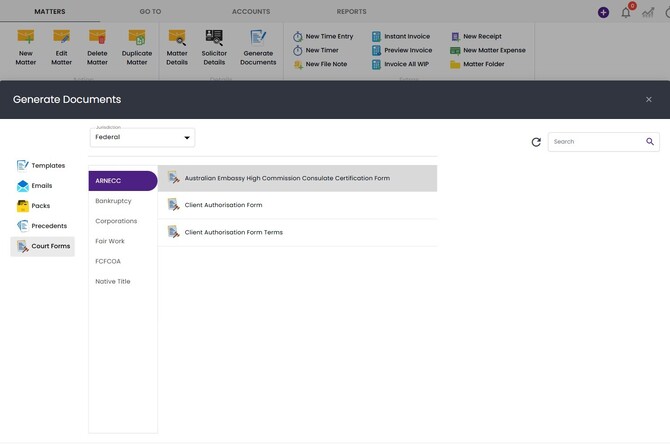Open Matter Details from the ribbon
Viewport: 670px width, 445px height.
[x=177, y=47]
